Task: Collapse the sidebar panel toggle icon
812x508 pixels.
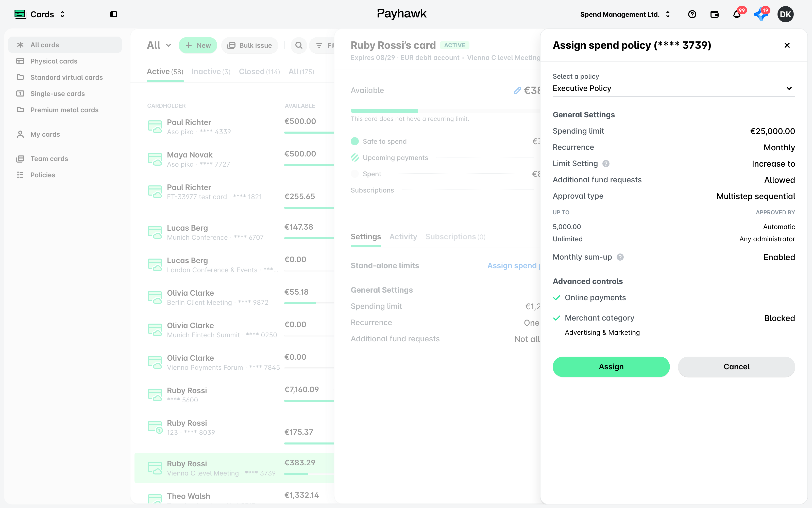Action: [x=113, y=14]
